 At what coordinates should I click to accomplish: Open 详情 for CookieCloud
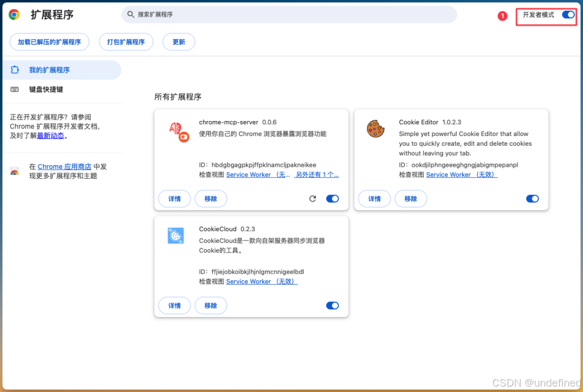(174, 306)
